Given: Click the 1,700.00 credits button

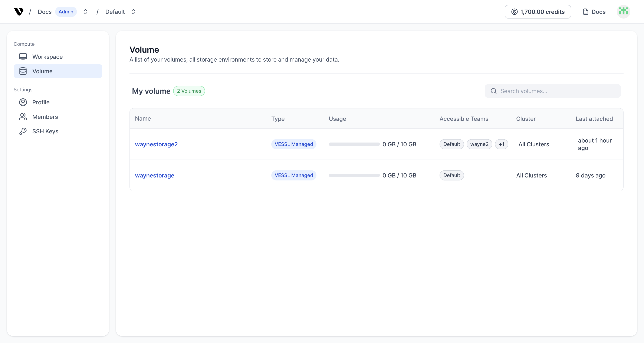Looking at the screenshot, I should (538, 12).
